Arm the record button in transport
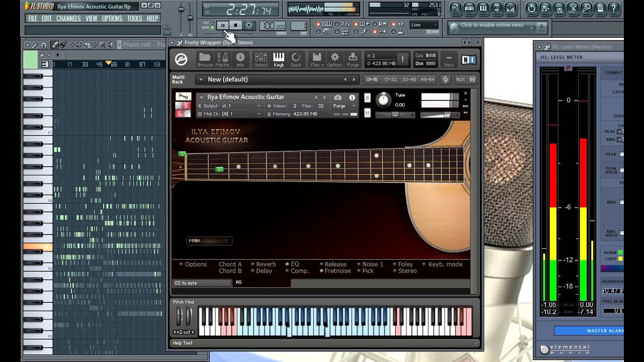The width and height of the screenshot is (644, 362). pyautogui.click(x=249, y=25)
